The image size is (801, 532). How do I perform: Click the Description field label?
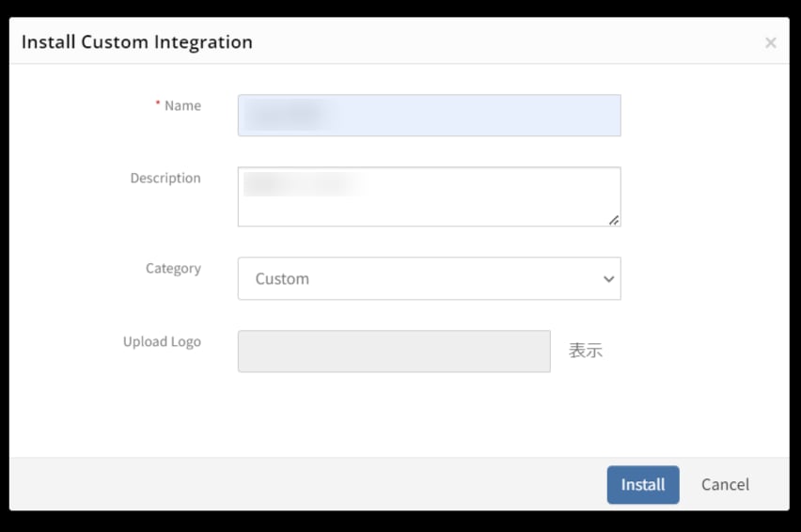pos(165,179)
